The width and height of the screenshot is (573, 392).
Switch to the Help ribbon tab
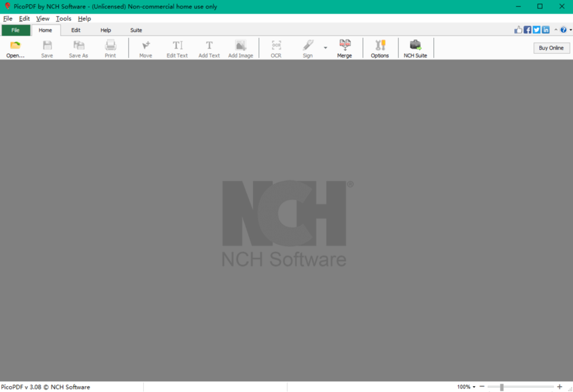105,30
